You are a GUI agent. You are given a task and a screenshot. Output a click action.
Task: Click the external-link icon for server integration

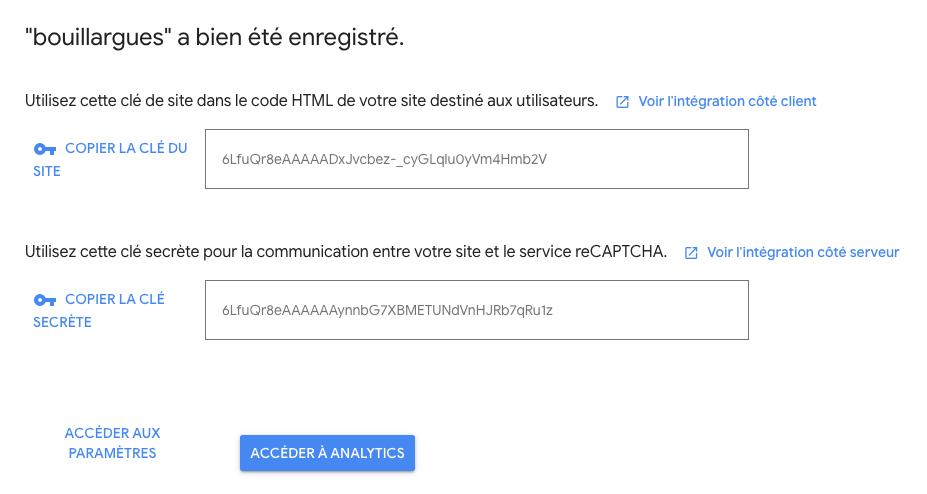(x=691, y=253)
